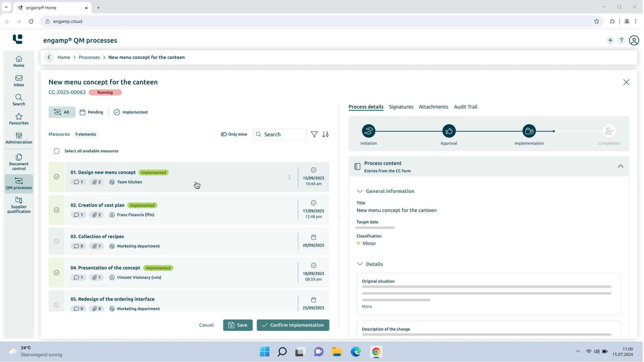Show All measures filter

(x=62, y=113)
